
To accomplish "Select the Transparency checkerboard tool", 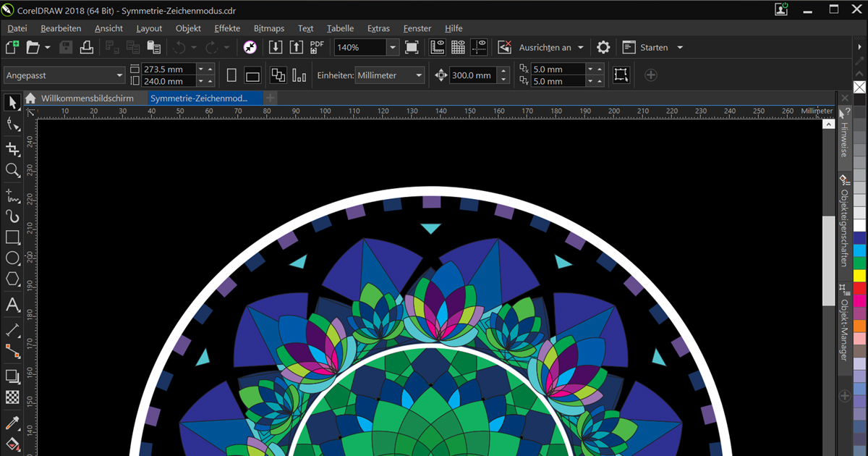I will (12, 397).
